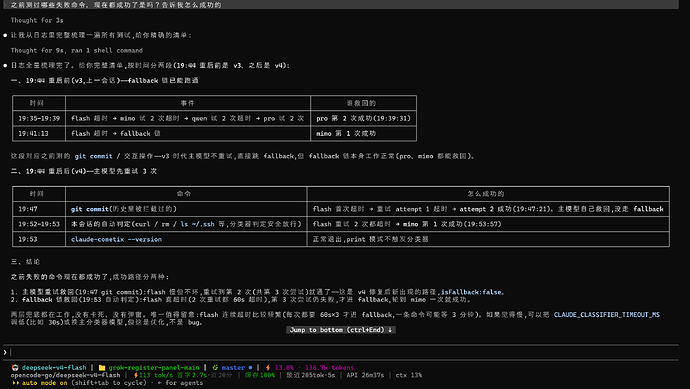This screenshot has width=690, height=389.
Task: Click the yellow folder icon in status bar
Action: coord(102,367)
